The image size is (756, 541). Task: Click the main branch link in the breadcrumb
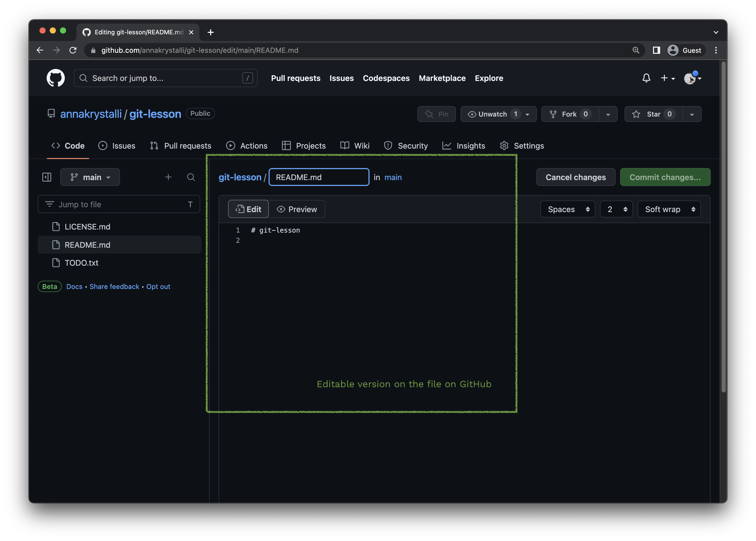(393, 177)
